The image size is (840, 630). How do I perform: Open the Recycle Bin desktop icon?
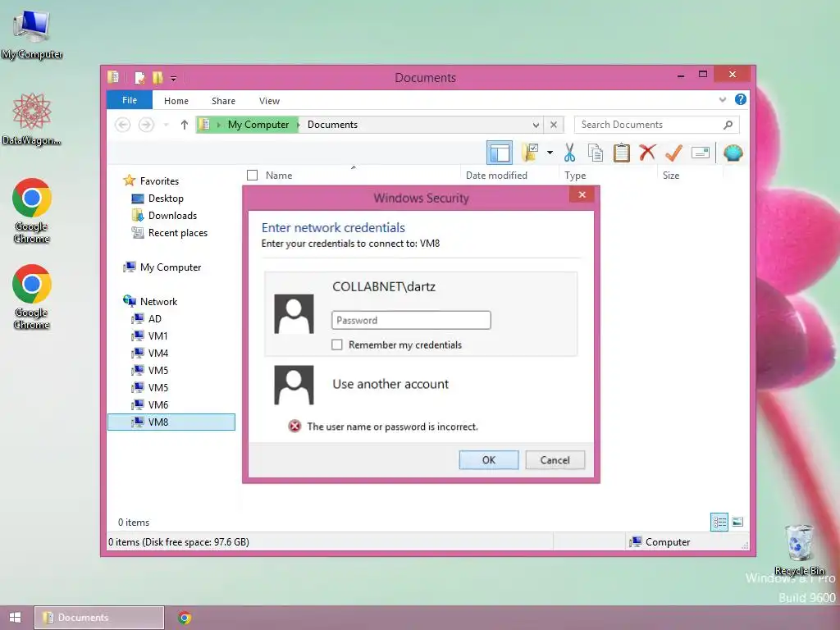799,550
